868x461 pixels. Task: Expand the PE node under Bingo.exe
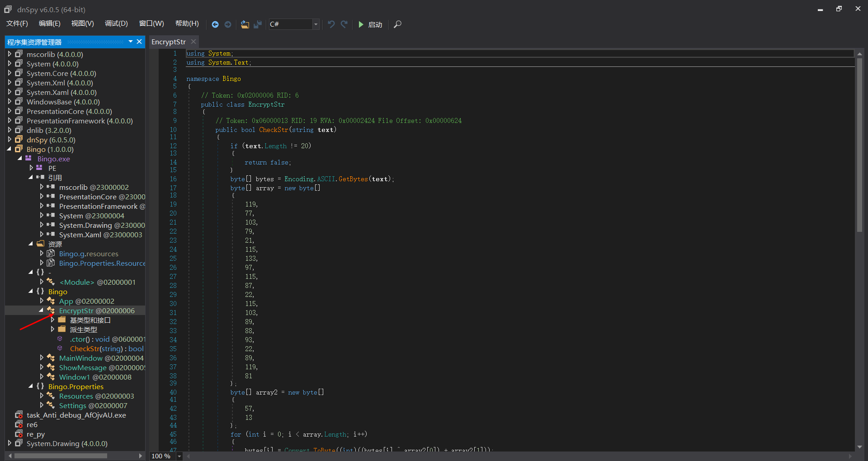(x=31, y=168)
